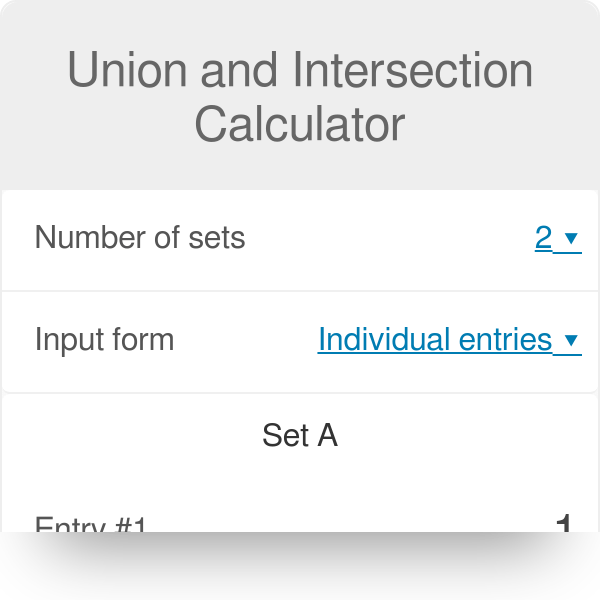Click the word form in Input form
This screenshot has height=600, width=600.
[145, 340]
